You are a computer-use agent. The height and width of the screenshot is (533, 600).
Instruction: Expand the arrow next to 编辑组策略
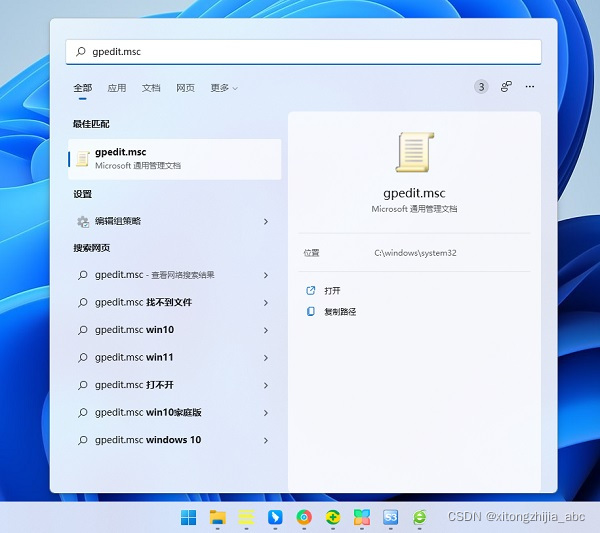pyautogui.click(x=266, y=222)
